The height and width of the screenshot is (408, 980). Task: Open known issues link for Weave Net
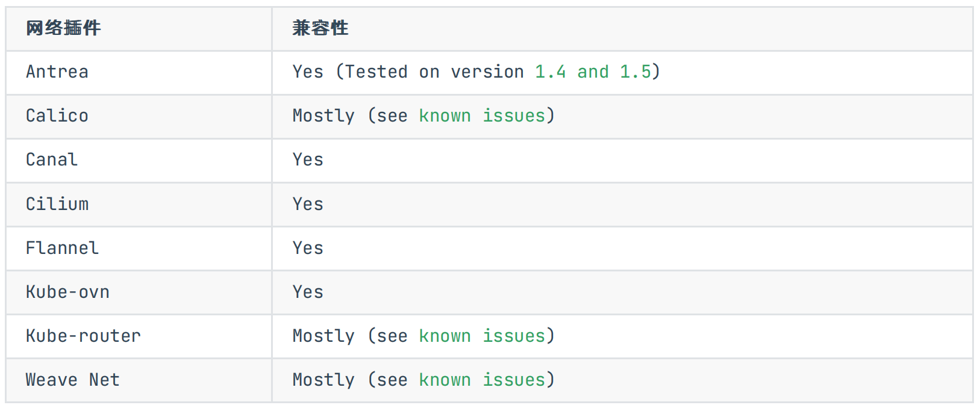481,380
